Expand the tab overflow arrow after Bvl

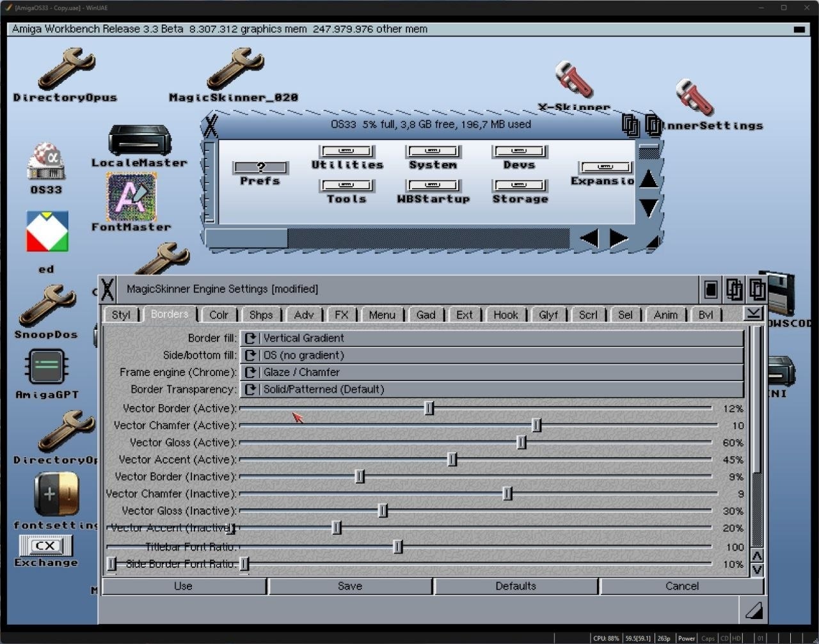pos(754,313)
